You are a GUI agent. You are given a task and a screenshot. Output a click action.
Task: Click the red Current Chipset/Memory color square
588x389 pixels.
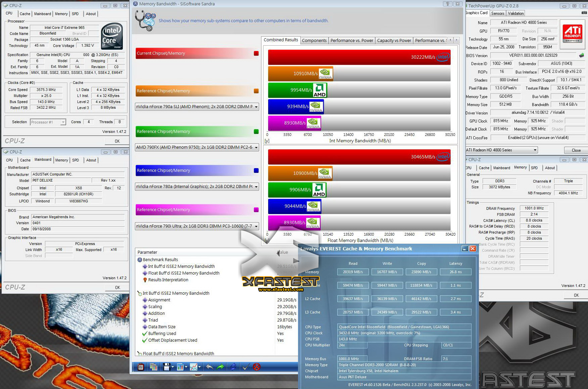[256, 53]
